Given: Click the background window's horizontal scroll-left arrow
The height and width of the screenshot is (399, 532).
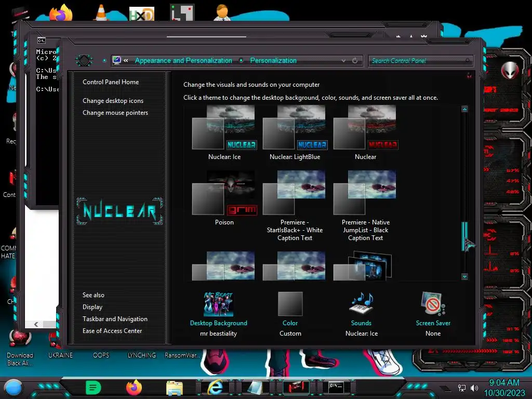Looking at the screenshot, I should [36, 324].
